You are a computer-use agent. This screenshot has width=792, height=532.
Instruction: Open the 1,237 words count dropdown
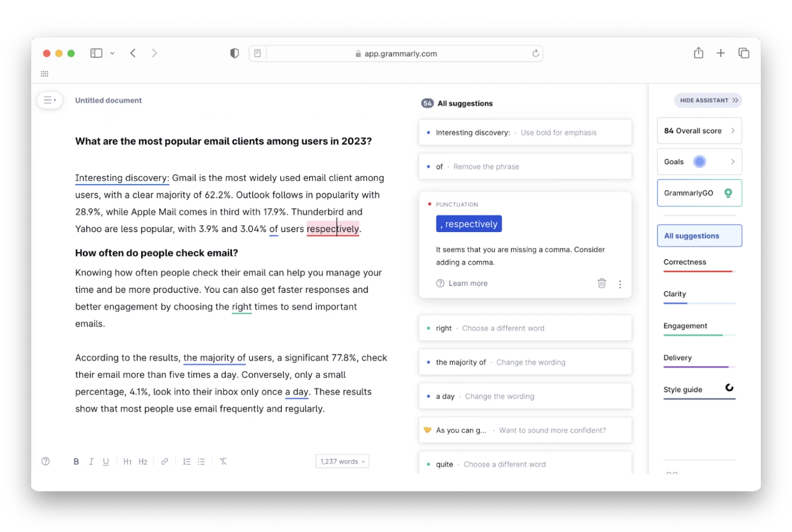(x=342, y=461)
